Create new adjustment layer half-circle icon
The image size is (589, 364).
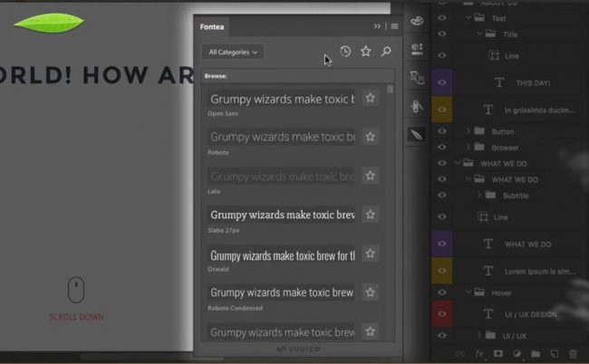coord(517,354)
